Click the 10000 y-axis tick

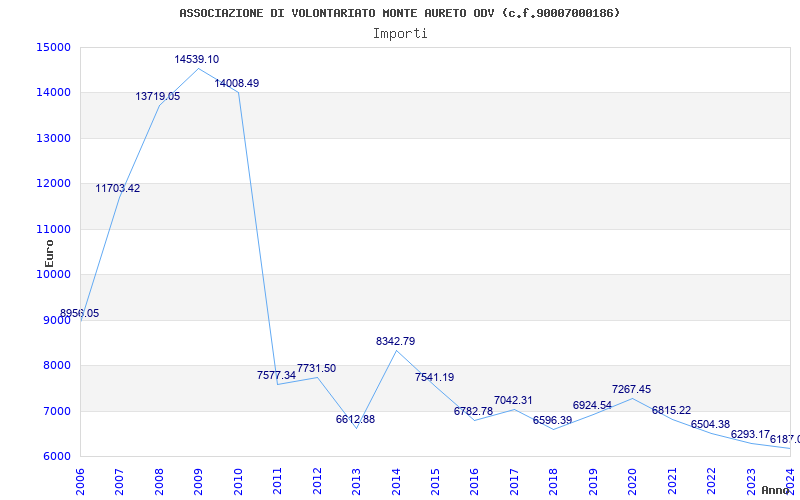(53, 274)
